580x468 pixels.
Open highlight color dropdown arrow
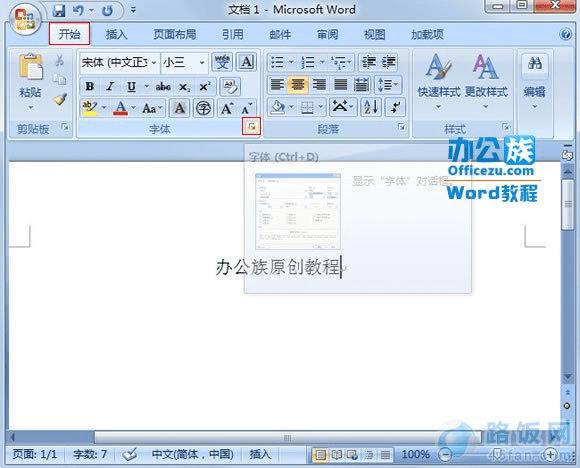104,108
